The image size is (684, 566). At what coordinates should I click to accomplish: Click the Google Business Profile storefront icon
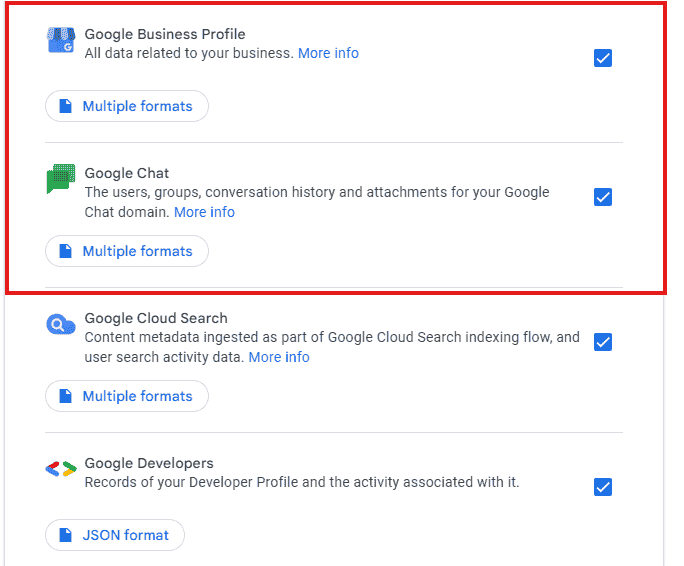click(61, 40)
